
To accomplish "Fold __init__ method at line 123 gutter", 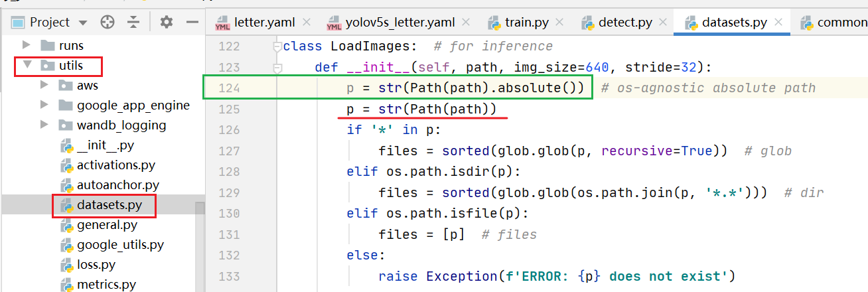I will 277,68.
